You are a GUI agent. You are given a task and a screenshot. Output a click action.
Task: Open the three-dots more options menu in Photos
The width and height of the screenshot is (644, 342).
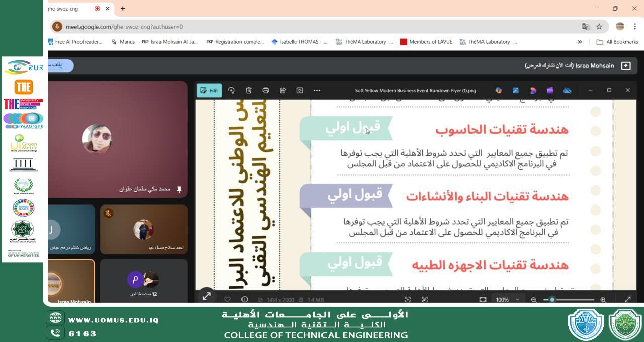coord(317,90)
